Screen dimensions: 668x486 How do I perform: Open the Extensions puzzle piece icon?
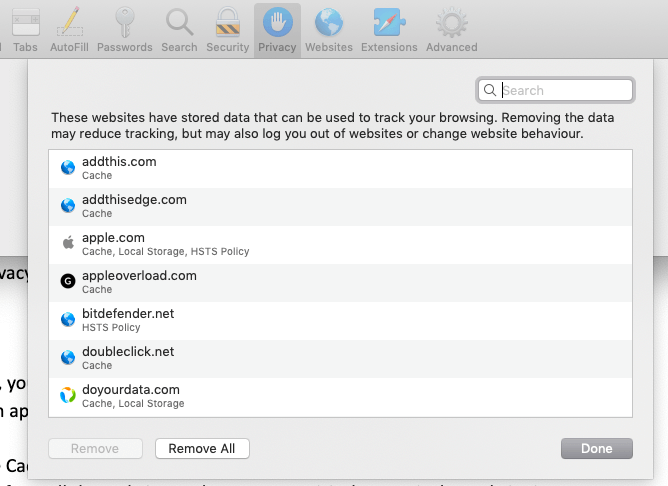point(389,22)
